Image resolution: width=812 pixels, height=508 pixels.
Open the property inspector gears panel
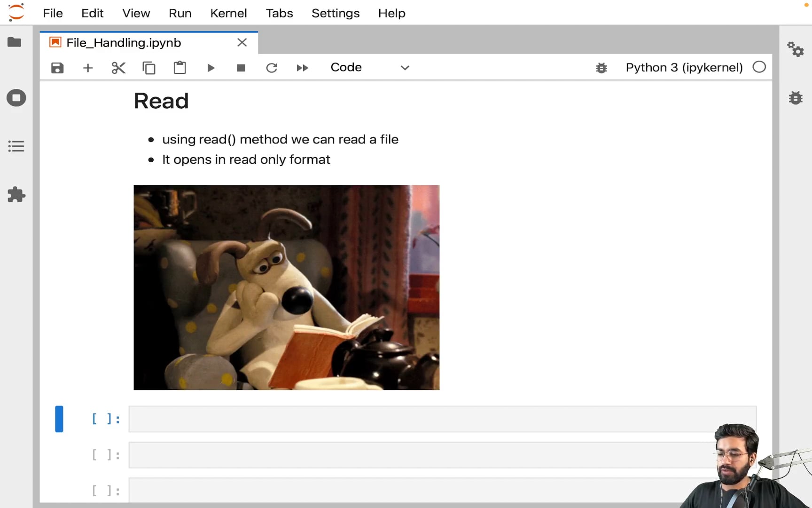(x=795, y=49)
